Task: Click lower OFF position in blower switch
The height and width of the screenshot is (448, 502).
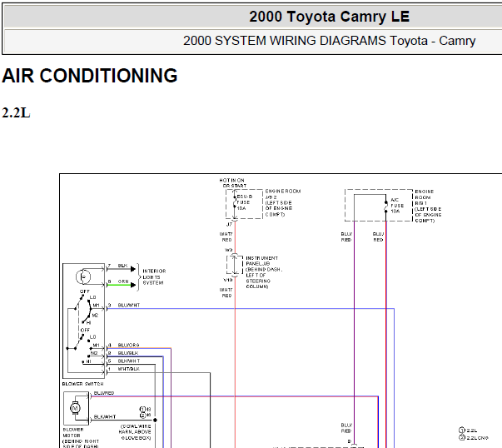Action: coord(85,330)
